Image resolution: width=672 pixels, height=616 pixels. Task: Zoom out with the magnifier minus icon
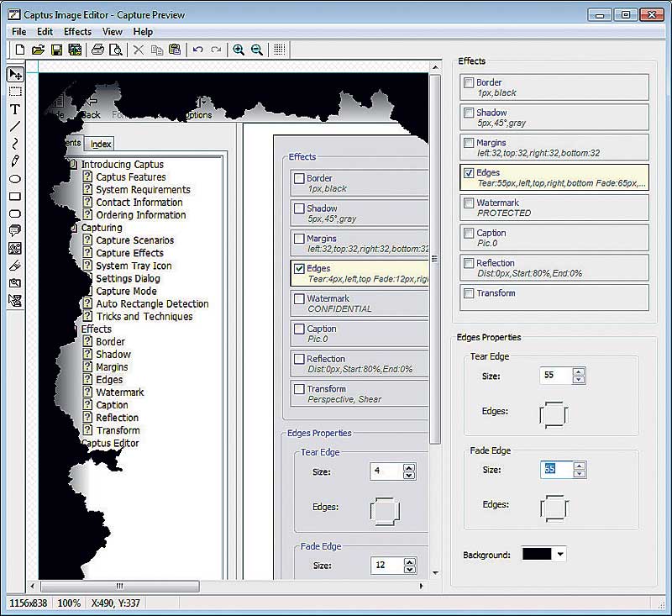pos(257,50)
